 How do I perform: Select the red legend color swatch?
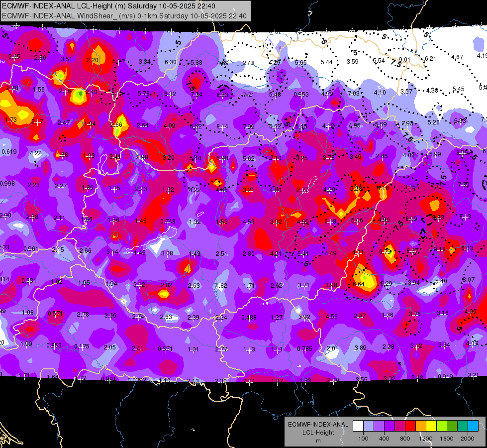pyautogui.click(x=410, y=426)
